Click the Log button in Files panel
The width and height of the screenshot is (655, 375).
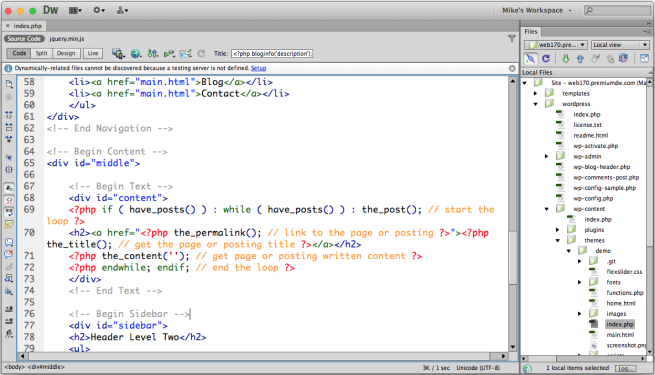625,368
